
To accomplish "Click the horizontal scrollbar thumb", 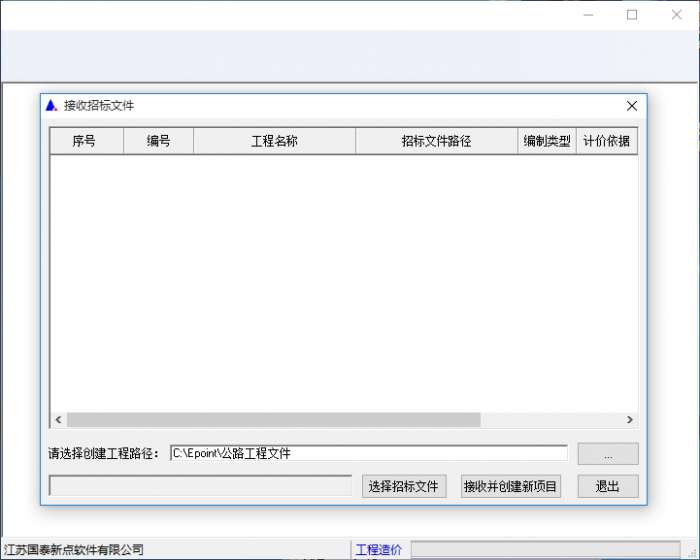I will pos(274,419).
